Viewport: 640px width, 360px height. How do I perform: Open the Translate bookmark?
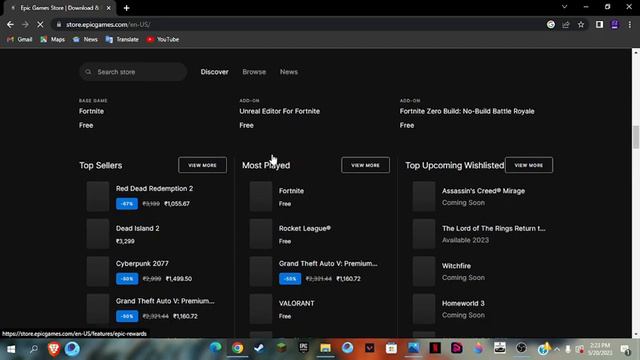click(122, 40)
